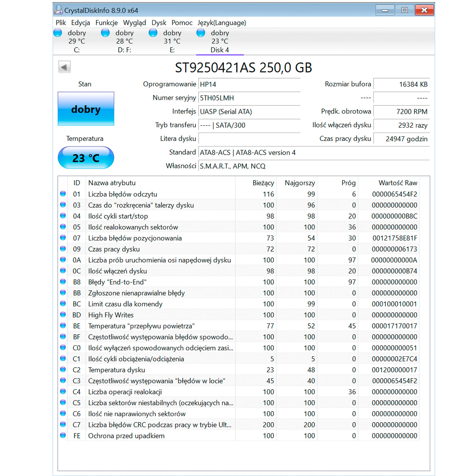The width and height of the screenshot is (476, 476).
Task: Open the Plik menu
Action: coord(61,22)
